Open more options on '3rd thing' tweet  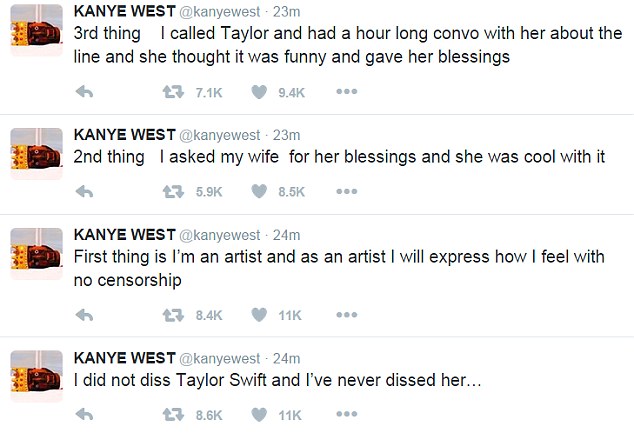pyautogui.click(x=347, y=92)
